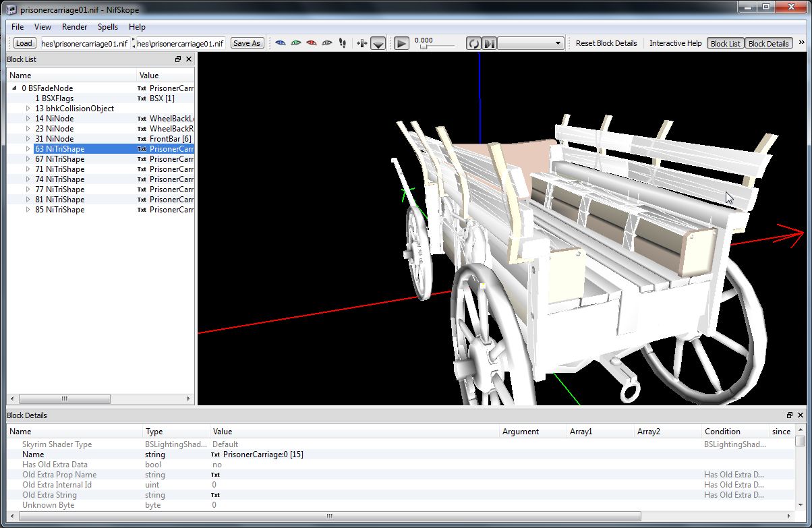This screenshot has width=812, height=528.
Task: Activate the footsteps walk view icon
Action: point(342,43)
